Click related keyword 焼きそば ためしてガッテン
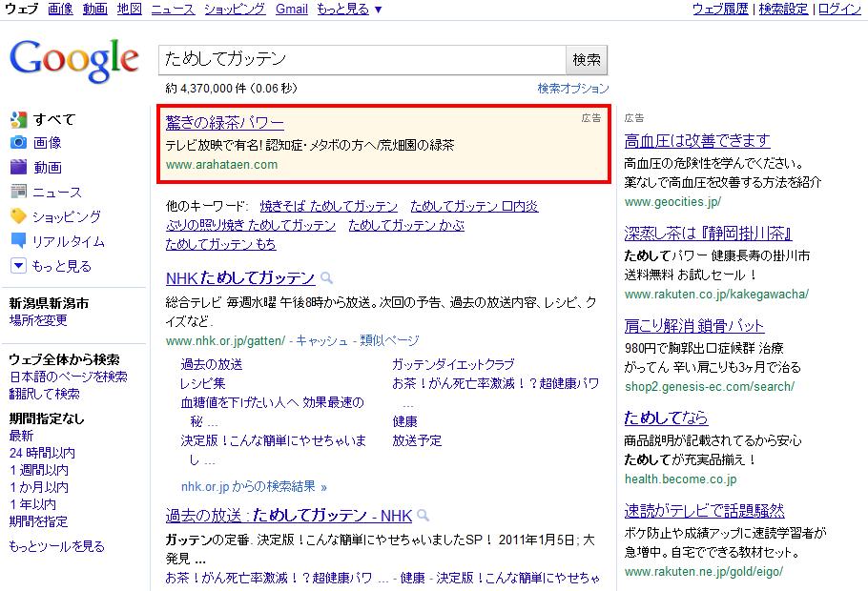 329,206
